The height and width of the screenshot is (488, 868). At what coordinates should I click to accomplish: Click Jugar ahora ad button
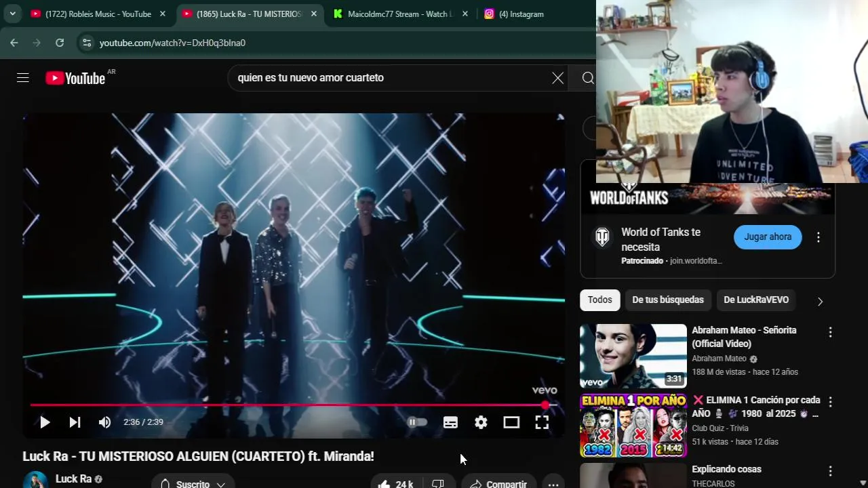pos(768,237)
